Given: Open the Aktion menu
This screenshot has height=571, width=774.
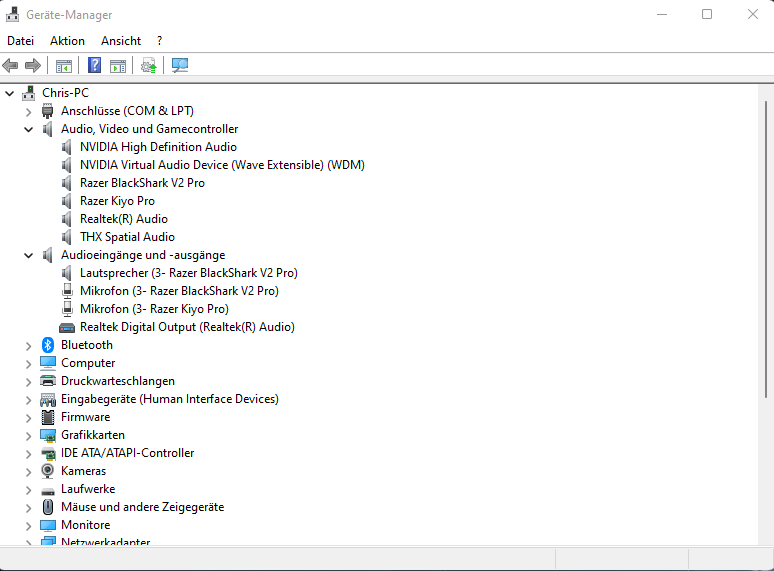Looking at the screenshot, I should click(67, 41).
